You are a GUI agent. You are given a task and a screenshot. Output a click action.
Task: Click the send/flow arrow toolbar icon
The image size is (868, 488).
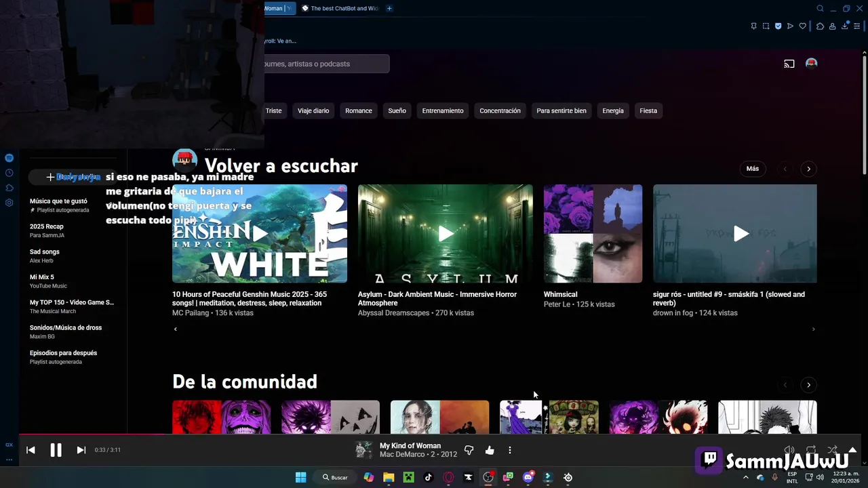pyautogui.click(x=790, y=26)
